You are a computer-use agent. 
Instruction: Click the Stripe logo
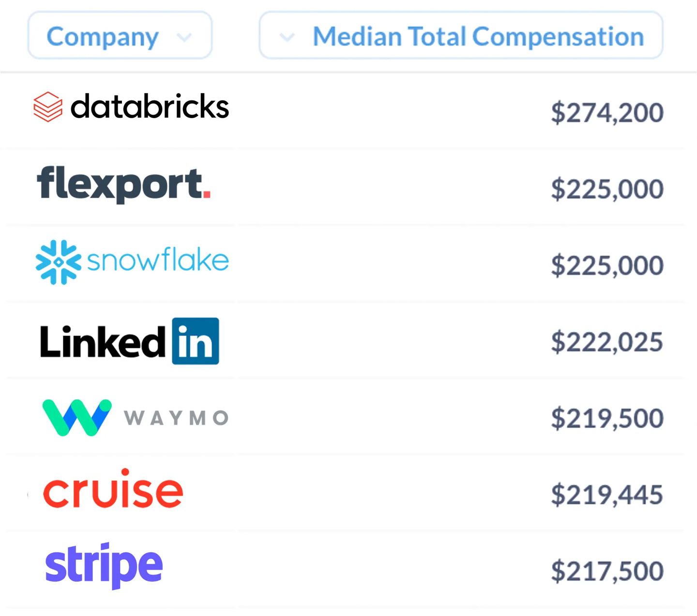[104, 565]
